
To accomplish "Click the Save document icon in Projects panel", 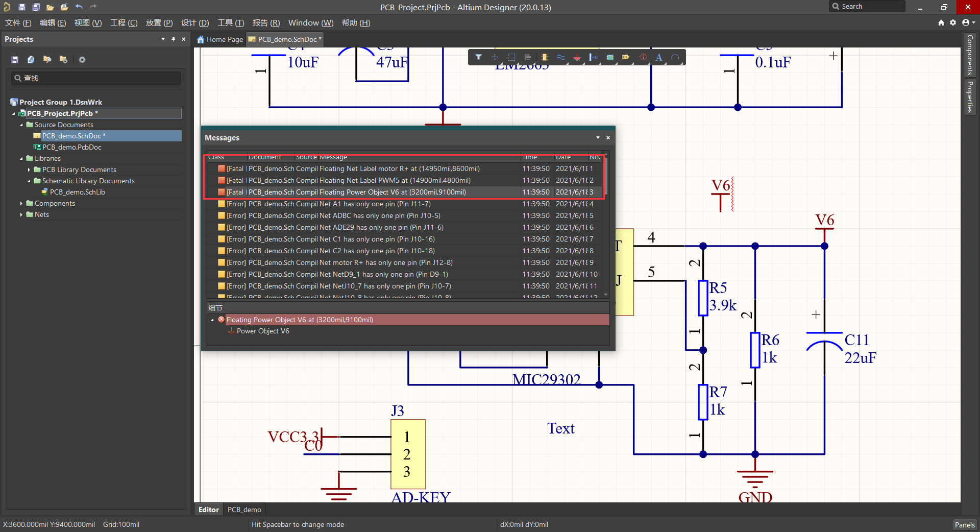I will point(14,60).
